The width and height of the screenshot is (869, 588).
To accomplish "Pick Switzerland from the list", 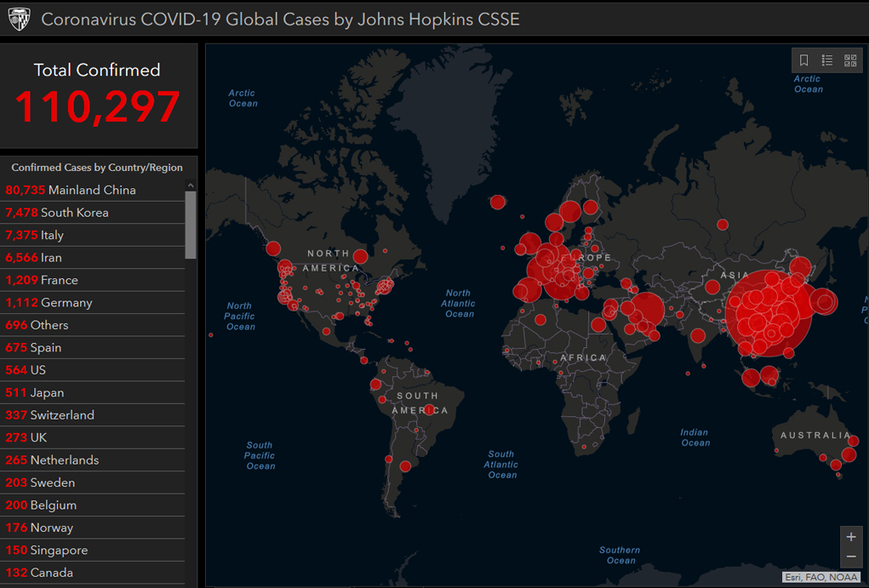I will click(93, 415).
